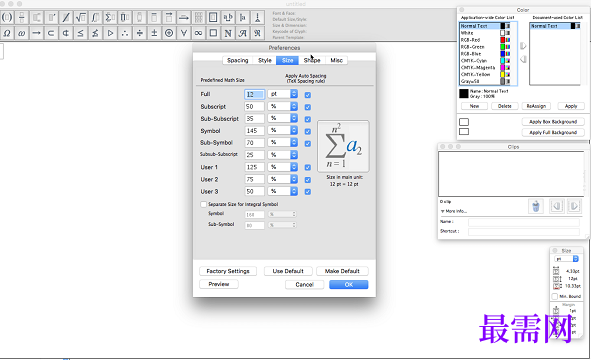Open the not-subset symbol palette

pos(66,33)
